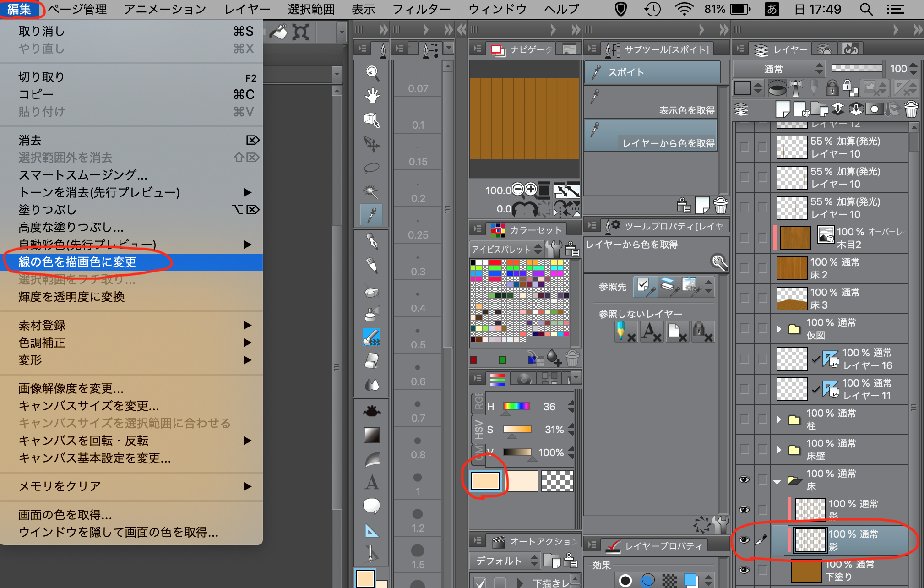This screenshot has width=924, height=588.
Task: Select the Balloon speech bubble tool
Action: click(372, 506)
